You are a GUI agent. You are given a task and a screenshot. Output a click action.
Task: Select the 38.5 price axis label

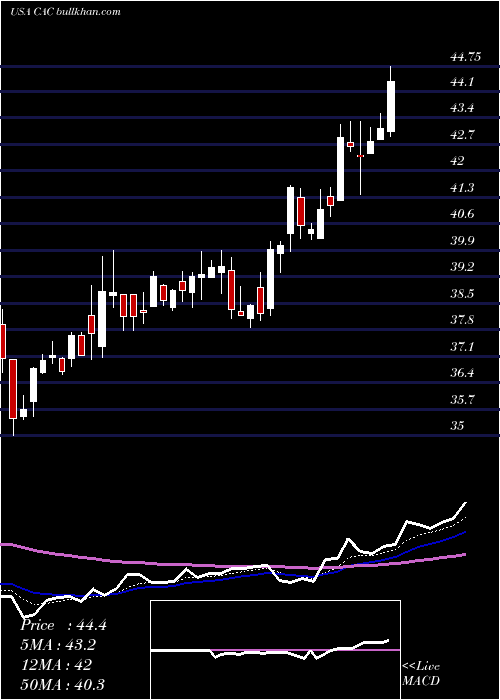[462, 294]
